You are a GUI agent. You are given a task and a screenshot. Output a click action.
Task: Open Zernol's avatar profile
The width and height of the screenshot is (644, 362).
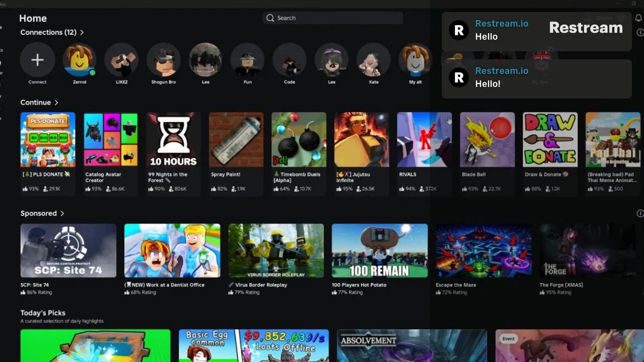coord(79,60)
